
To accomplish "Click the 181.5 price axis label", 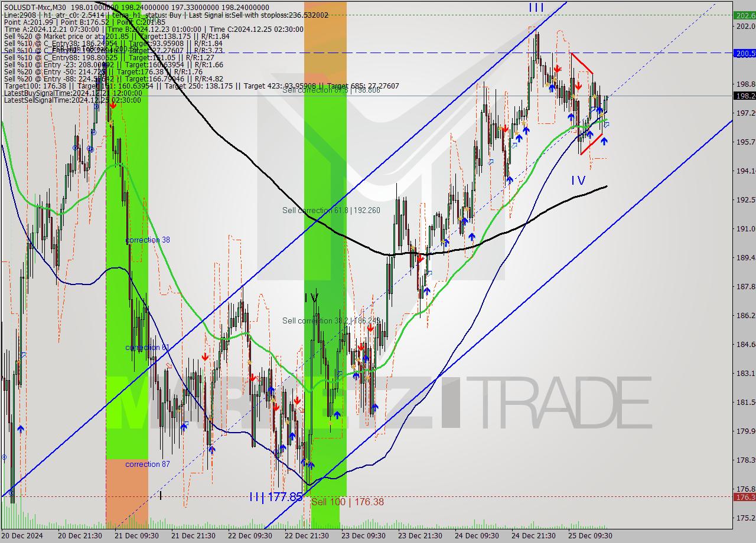I will point(745,402).
